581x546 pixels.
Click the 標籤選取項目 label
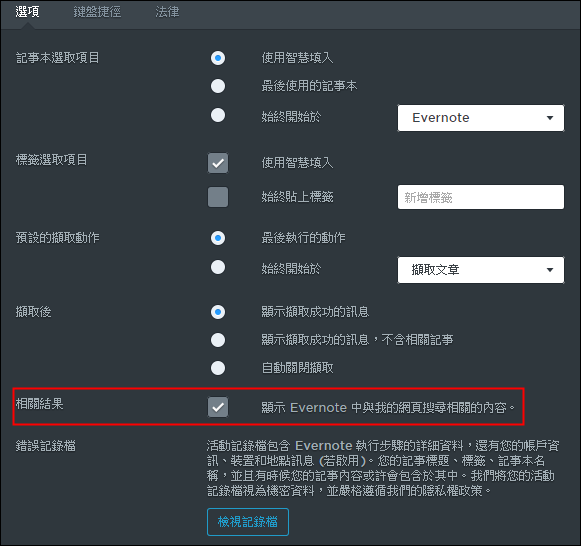(x=52, y=160)
